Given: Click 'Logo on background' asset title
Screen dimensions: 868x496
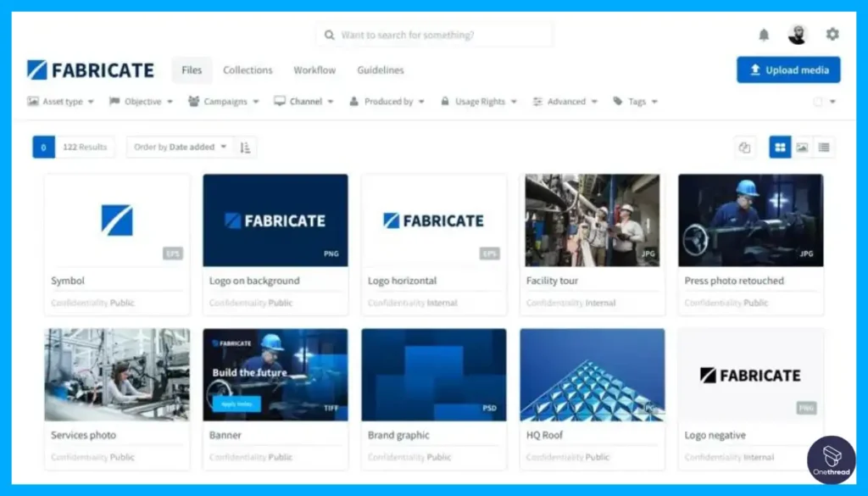Looking at the screenshot, I should 254,281.
